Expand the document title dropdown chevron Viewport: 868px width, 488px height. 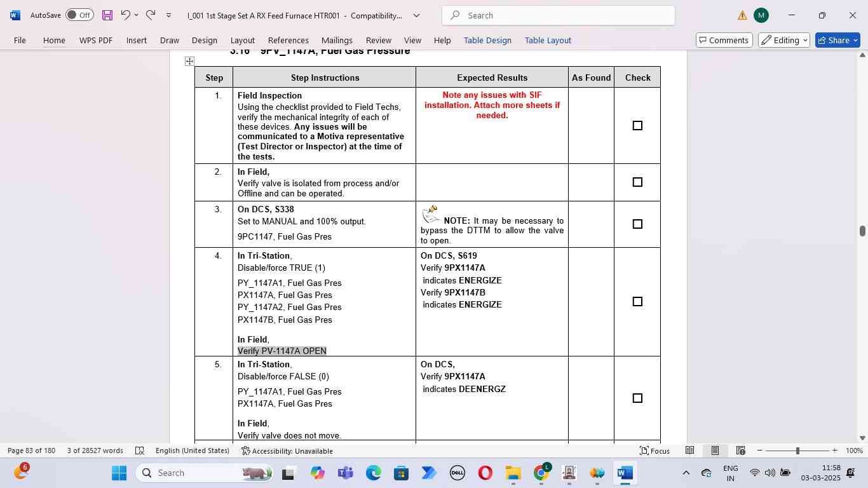(416, 15)
